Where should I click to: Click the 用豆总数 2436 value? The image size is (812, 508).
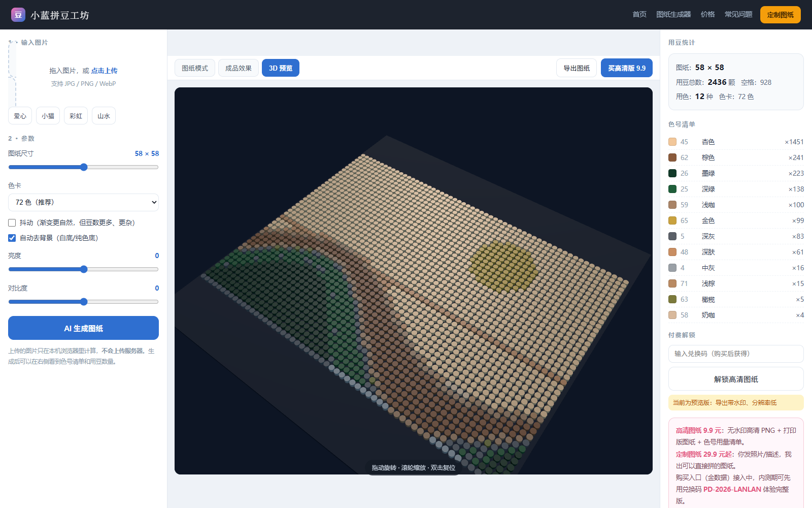tap(717, 82)
